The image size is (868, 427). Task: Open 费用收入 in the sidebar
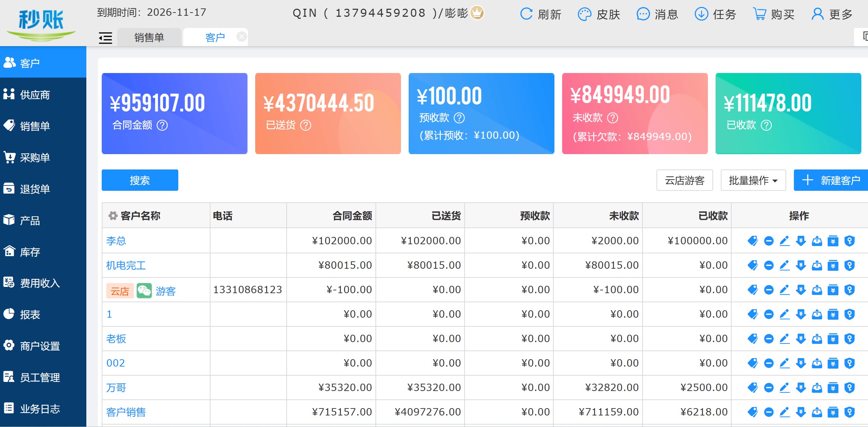(43, 283)
